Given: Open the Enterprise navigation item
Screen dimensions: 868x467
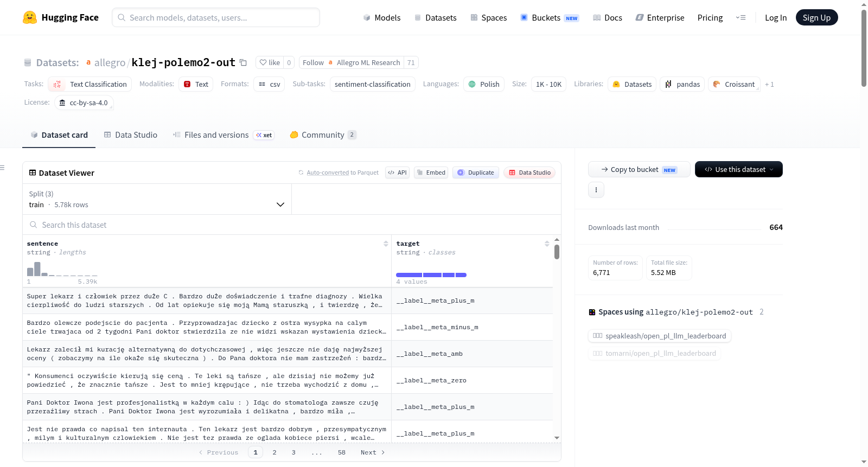Looking at the screenshot, I should 660,17.
